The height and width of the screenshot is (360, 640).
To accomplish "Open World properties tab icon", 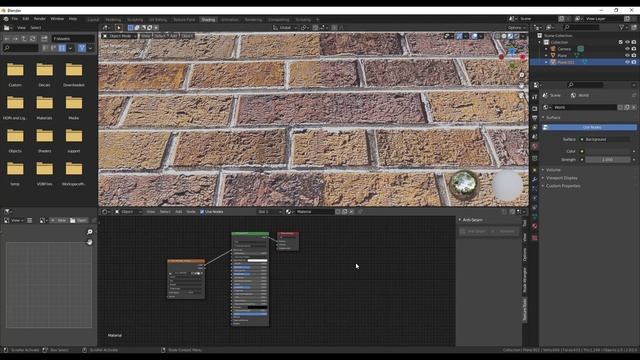I will click(x=535, y=146).
